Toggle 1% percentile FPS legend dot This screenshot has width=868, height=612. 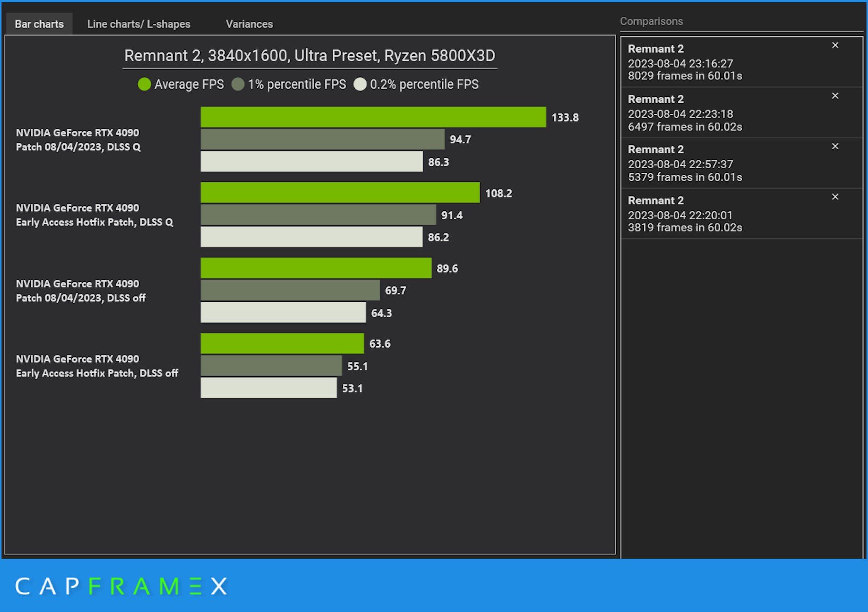tap(238, 84)
